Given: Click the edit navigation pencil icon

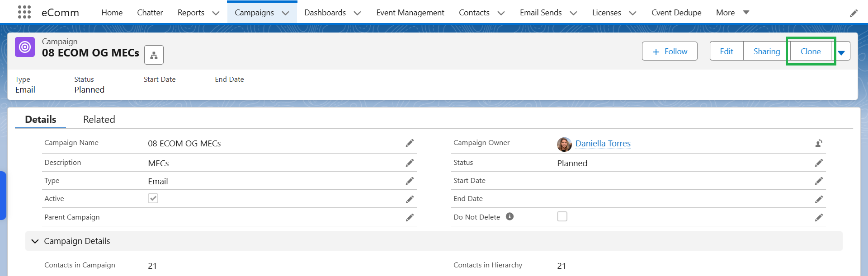Looking at the screenshot, I should tap(854, 13).
